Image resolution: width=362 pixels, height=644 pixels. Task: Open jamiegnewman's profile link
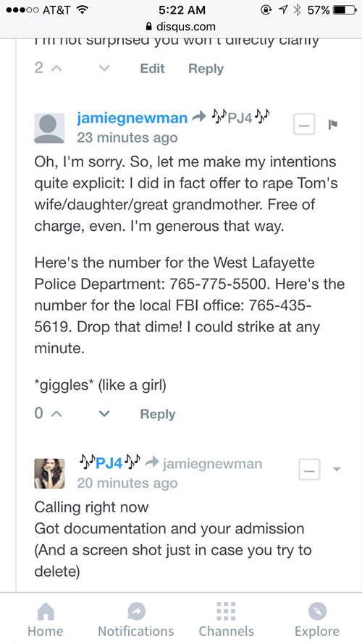coord(132,118)
